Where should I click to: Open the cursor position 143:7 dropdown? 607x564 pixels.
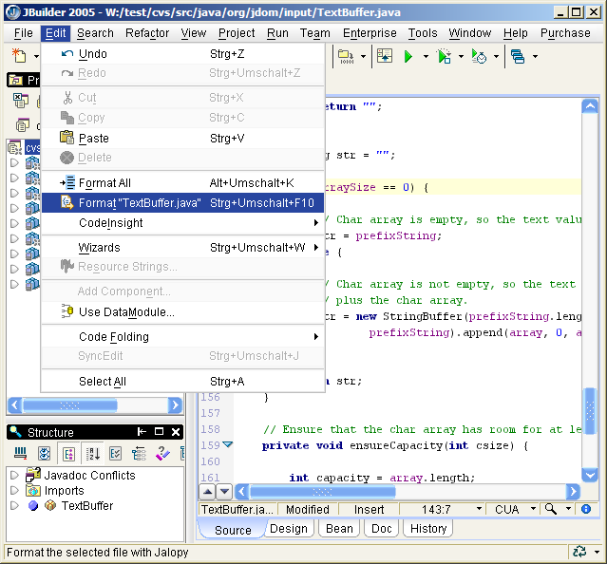pos(479,509)
